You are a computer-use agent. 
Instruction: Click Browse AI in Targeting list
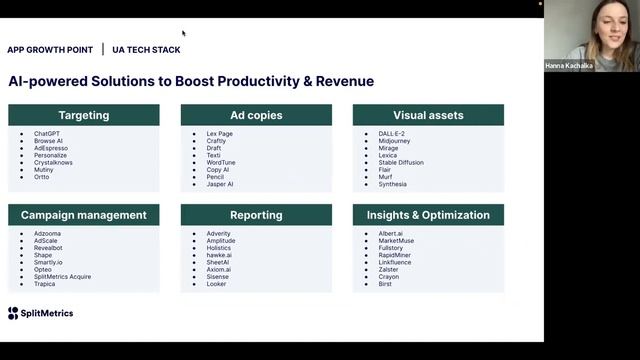[x=48, y=141]
